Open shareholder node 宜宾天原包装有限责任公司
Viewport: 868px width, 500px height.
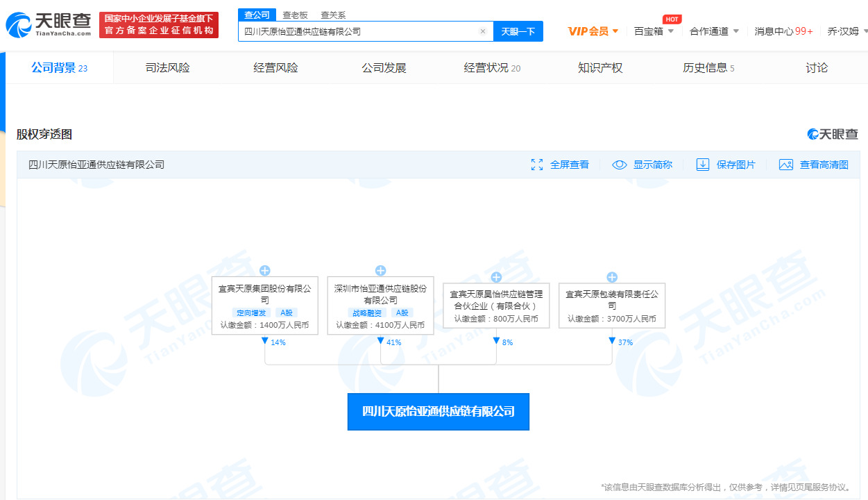(612, 306)
